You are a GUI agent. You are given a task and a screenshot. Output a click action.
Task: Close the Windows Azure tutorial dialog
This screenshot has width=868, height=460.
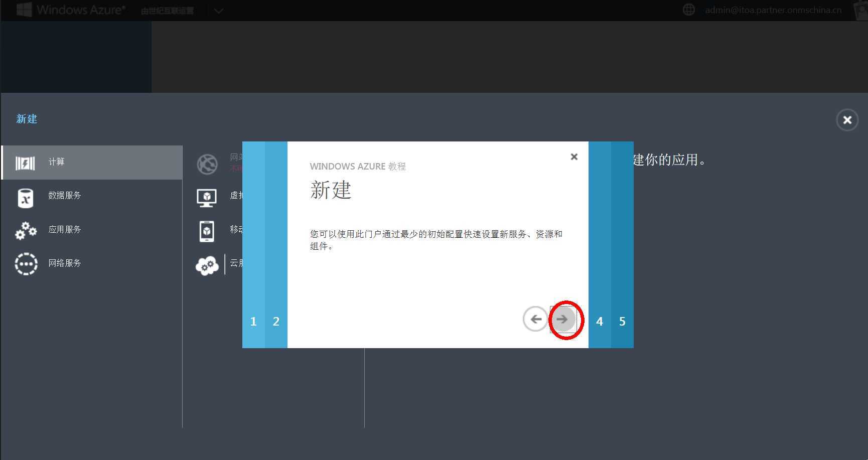(574, 157)
